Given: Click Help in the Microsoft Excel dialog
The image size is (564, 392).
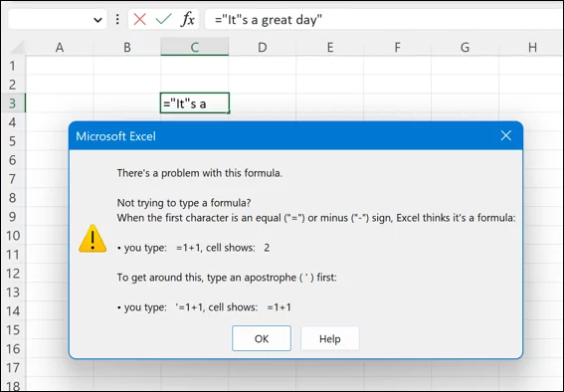Looking at the screenshot, I should 330,338.
